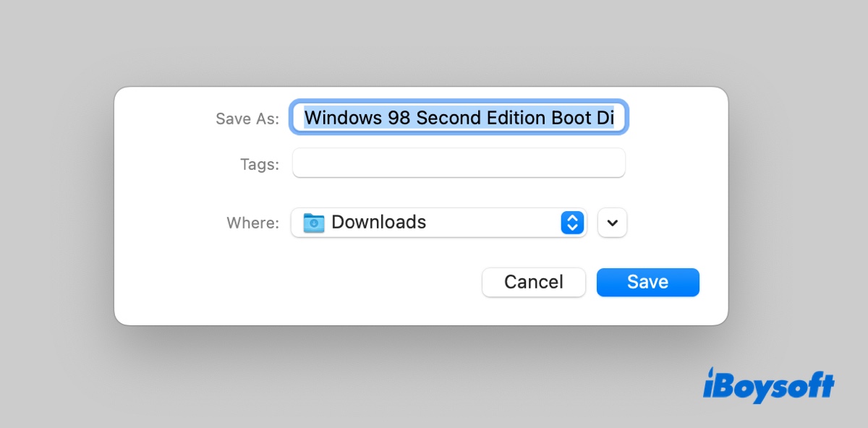Click the blue up-down arrows beside Downloads
Screen dimensions: 868x428
pos(571,223)
